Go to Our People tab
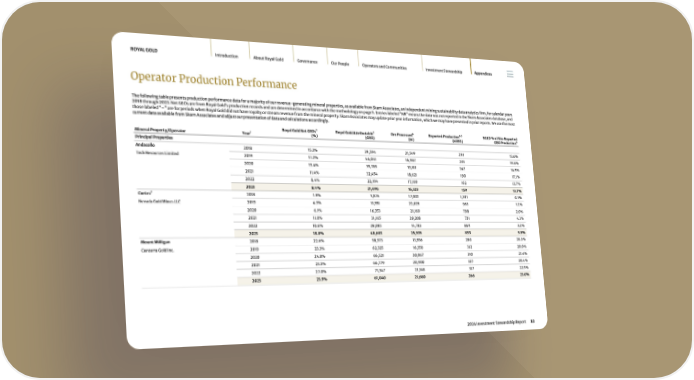 [340, 63]
